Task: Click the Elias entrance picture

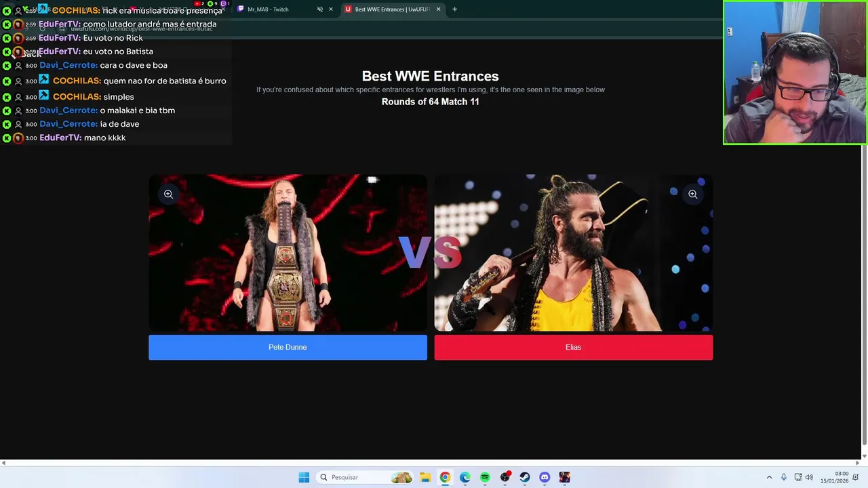Action: [573, 253]
